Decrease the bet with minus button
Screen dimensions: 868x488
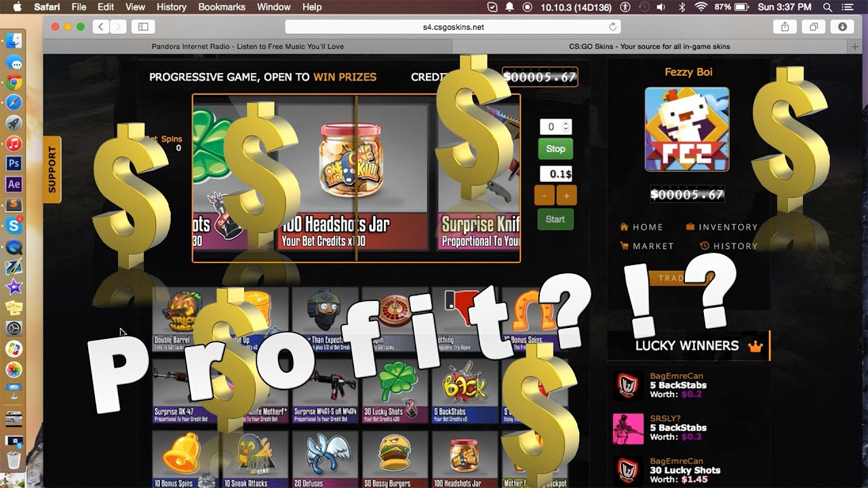tap(544, 196)
